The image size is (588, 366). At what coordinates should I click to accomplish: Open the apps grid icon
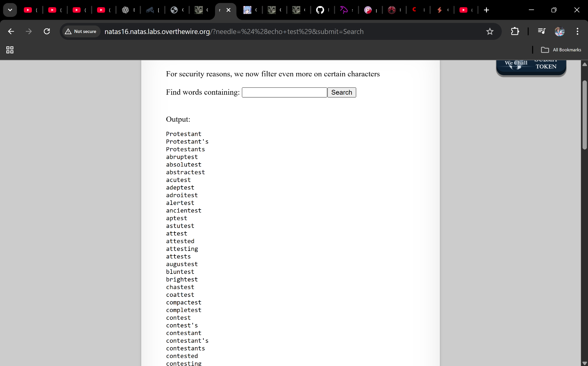[x=10, y=50]
